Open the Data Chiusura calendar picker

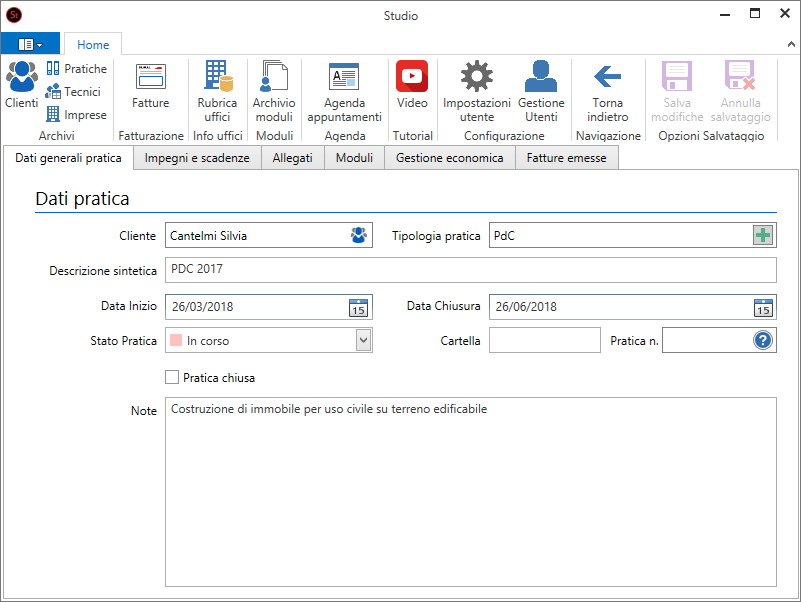[x=763, y=308]
